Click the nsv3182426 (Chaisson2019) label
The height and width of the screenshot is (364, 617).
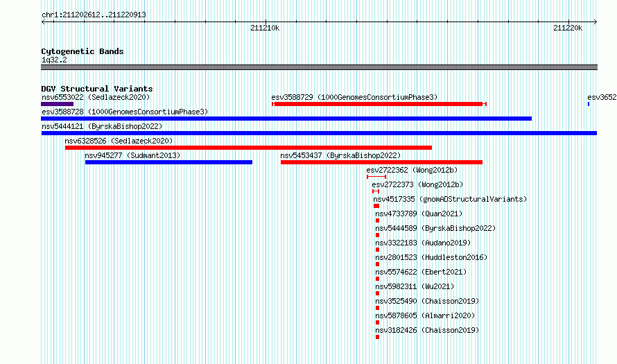[427, 330]
